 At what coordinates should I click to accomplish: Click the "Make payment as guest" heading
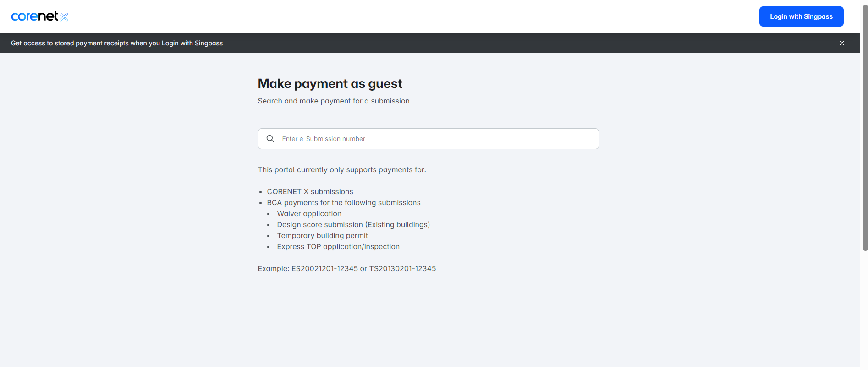coord(330,84)
